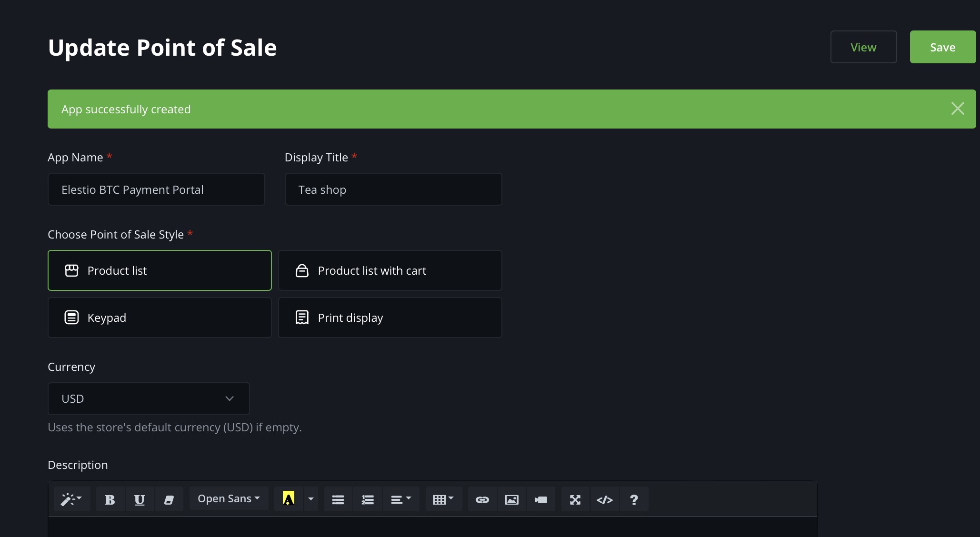Toggle underline formatting
The height and width of the screenshot is (537, 980).
139,499
